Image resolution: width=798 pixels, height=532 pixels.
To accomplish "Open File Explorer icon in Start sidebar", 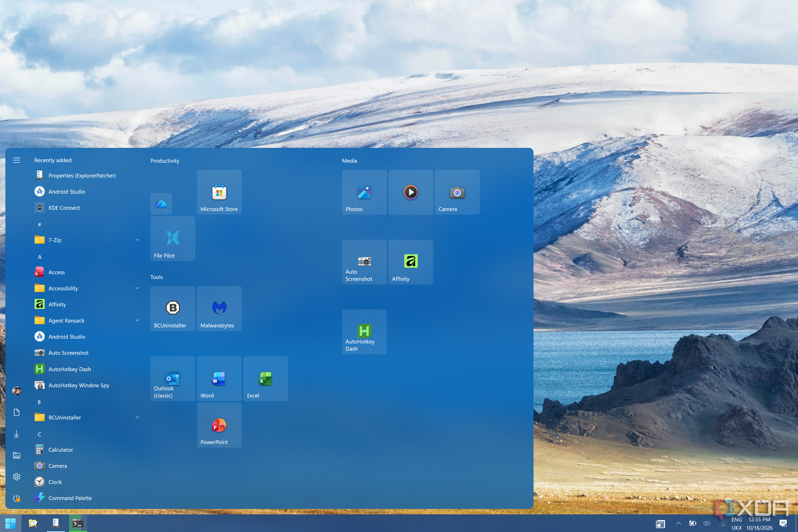I will point(17,455).
